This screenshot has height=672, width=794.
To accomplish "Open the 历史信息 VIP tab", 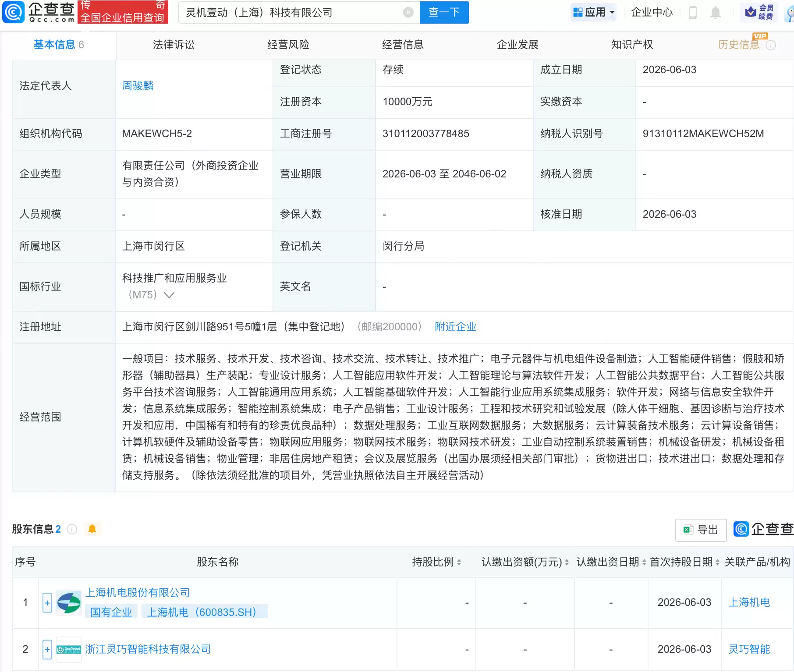I will pyautogui.click(x=739, y=45).
